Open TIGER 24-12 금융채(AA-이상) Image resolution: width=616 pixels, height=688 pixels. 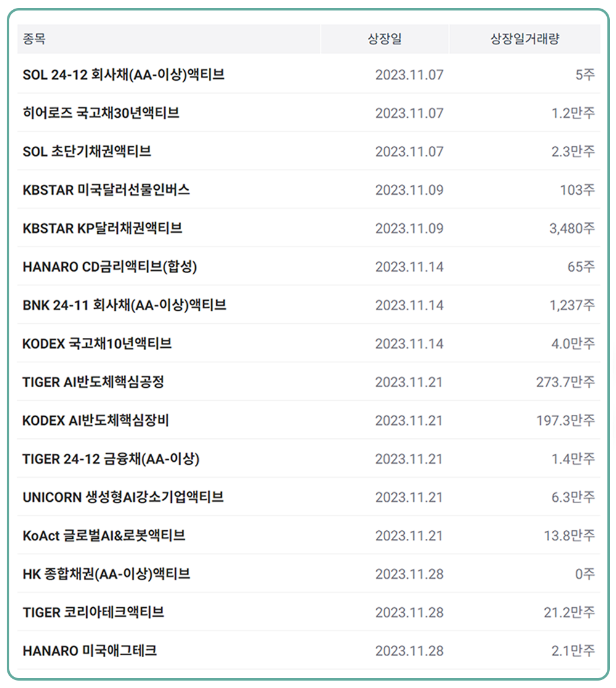tap(111, 459)
